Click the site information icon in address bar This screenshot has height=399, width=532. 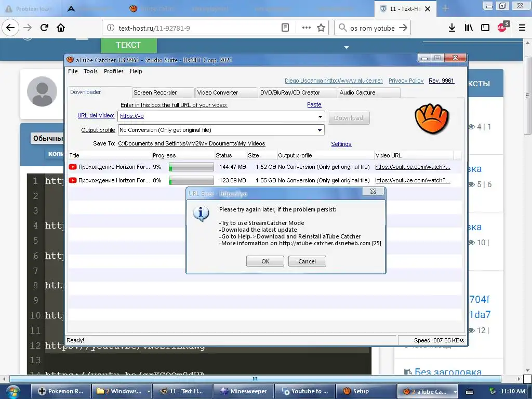(x=111, y=28)
